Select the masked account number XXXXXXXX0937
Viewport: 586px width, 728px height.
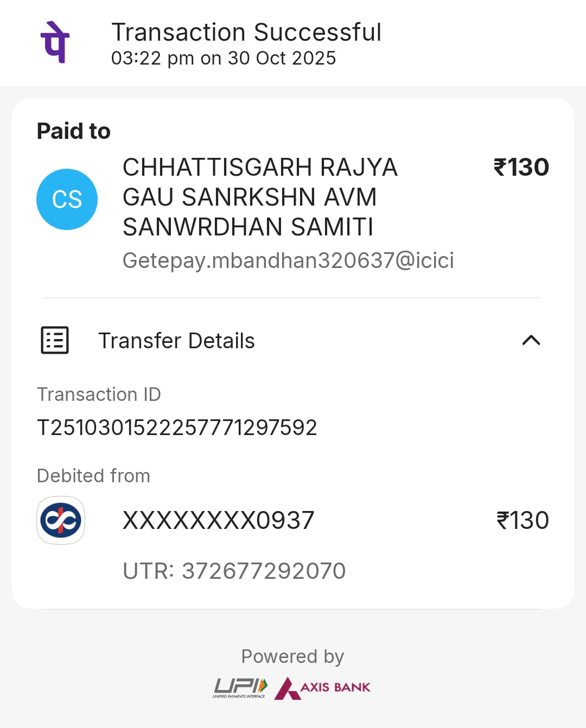(x=218, y=520)
